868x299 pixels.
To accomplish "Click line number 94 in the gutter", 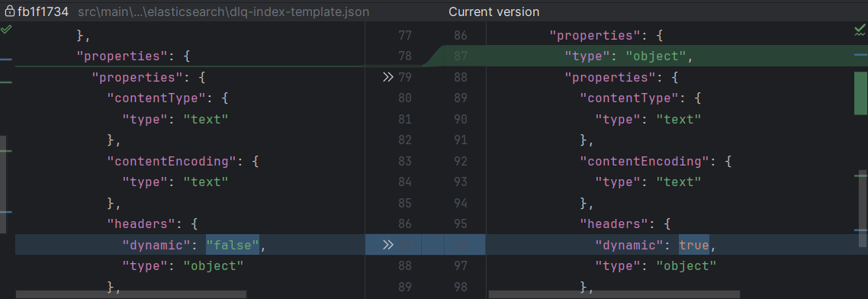I will 461,203.
